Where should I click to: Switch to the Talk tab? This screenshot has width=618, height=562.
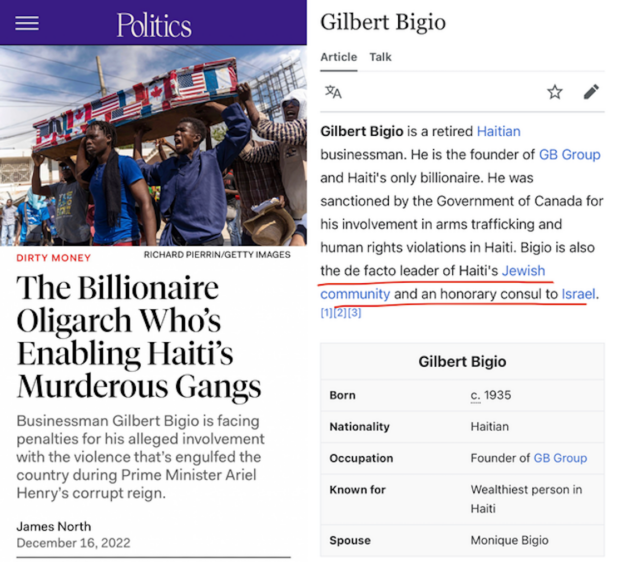pos(380,57)
